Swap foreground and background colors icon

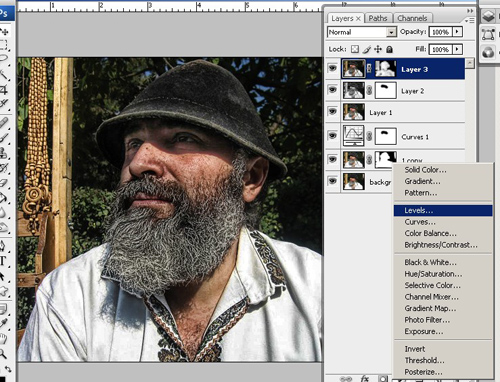click(x=8, y=369)
